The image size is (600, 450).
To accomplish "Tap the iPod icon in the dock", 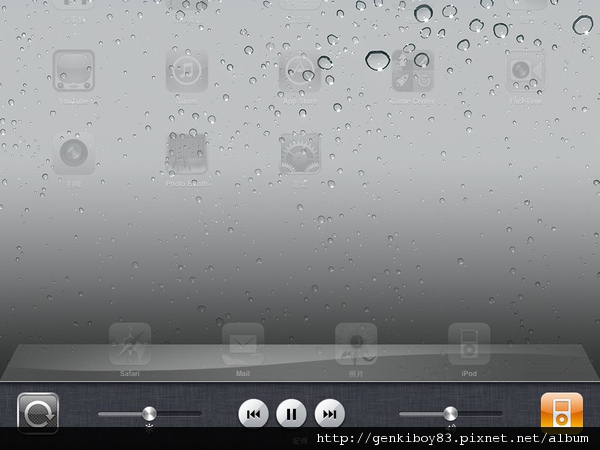I will 469,345.
